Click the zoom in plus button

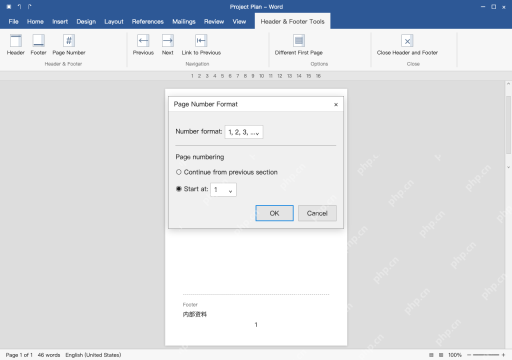pyautogui.click(x=503, y=355)
